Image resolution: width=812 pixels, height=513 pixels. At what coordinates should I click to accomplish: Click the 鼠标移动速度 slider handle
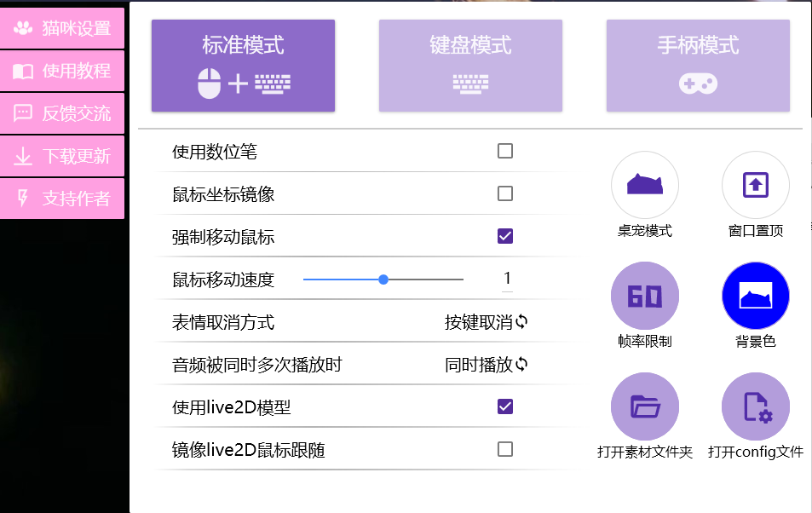383,280
